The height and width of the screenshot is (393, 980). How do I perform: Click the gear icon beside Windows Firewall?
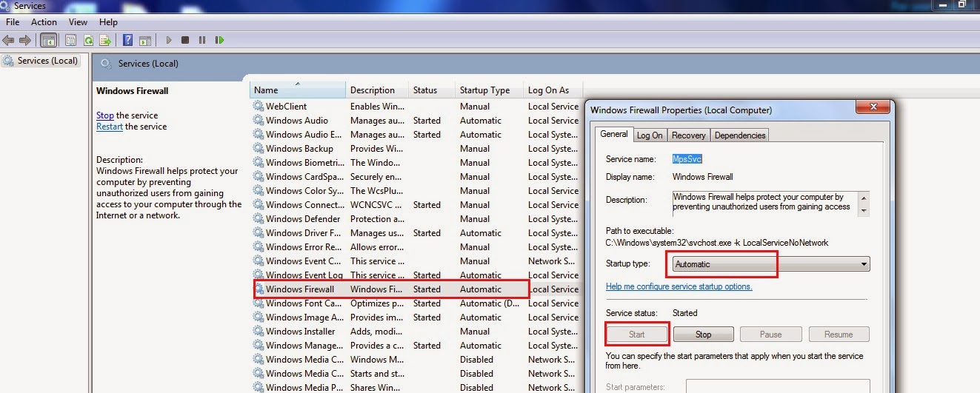[259, 289]
